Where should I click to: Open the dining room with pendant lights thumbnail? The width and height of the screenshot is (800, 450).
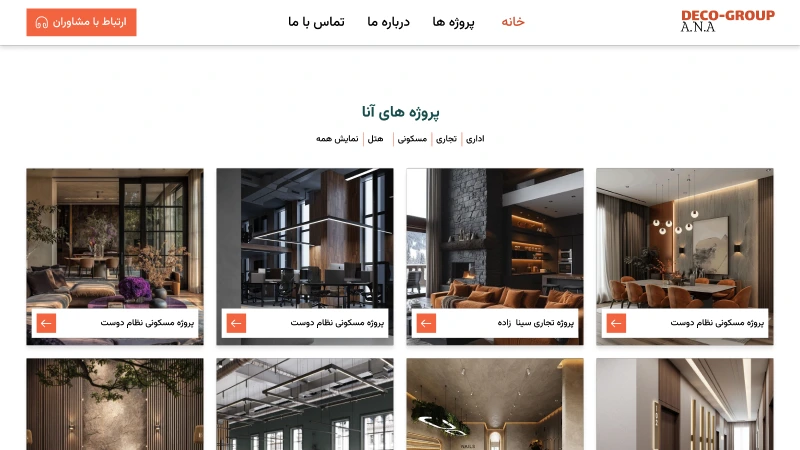685,238
